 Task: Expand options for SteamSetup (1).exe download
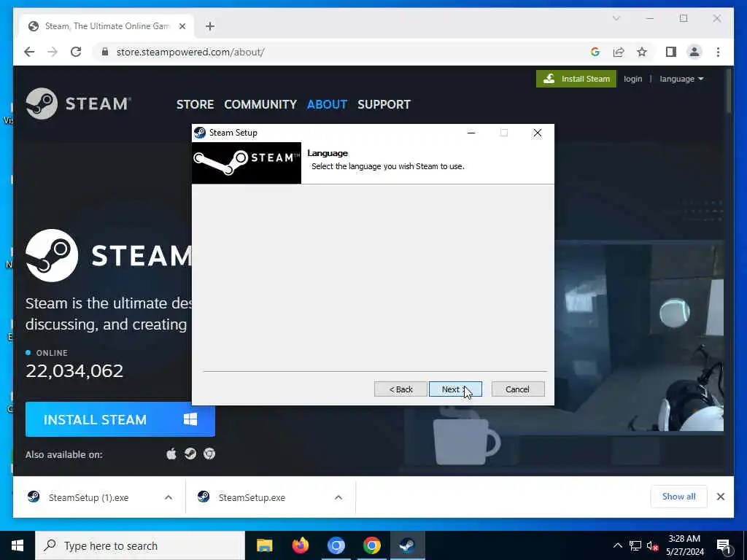pos(169,497)
